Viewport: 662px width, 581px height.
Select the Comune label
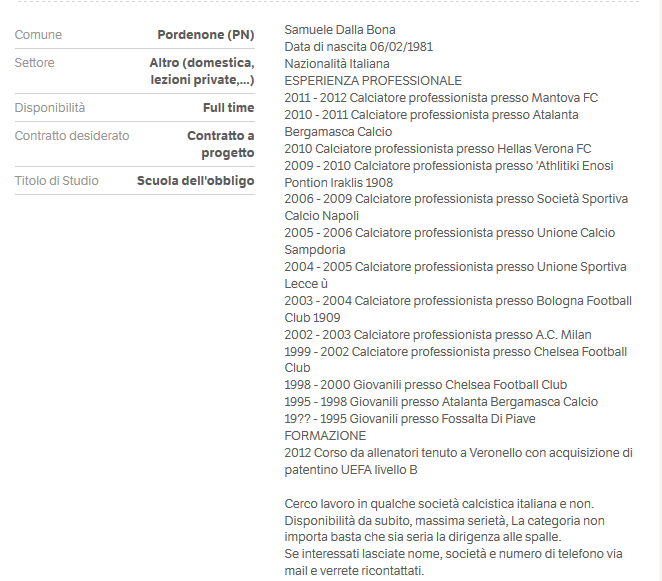[x=38, y=35]
